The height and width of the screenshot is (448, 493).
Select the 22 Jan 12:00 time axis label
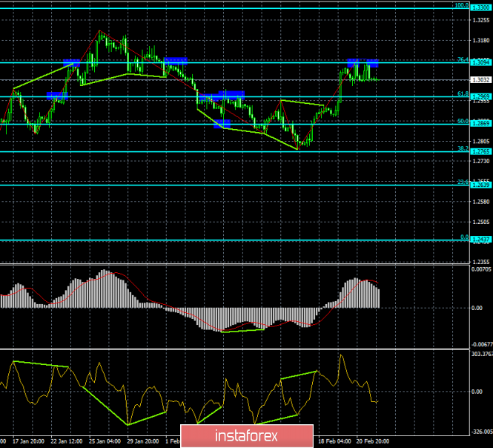point(67,441)
